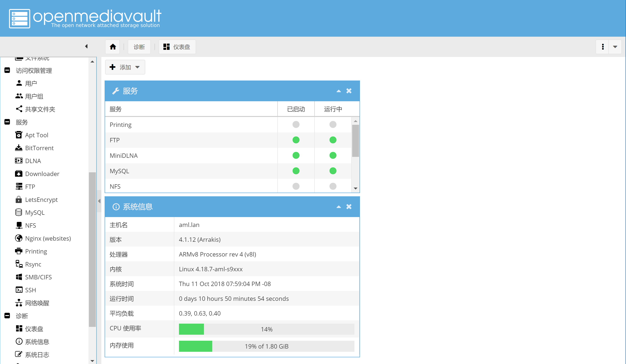Collapse the 服务 tree section in sidebar
Viewport: 626px width, 364px height.
point(7,122)
